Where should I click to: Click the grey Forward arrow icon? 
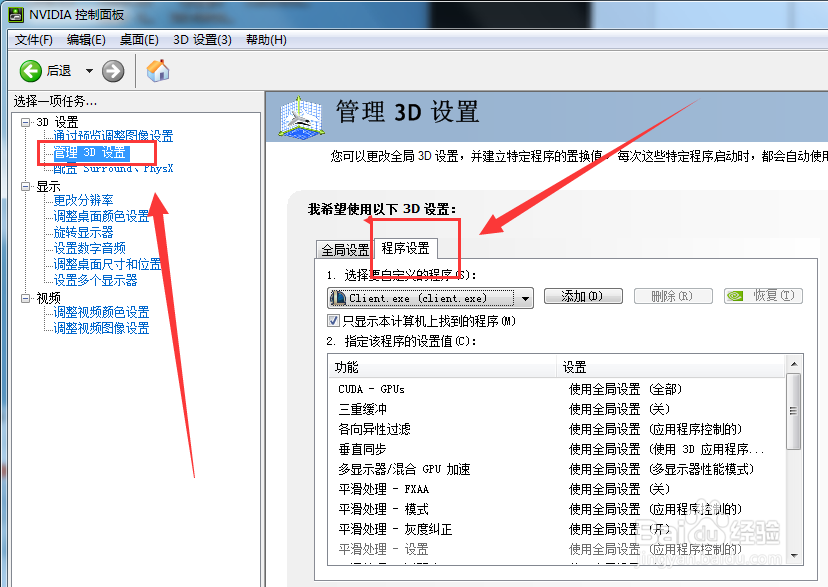click(x=113, y=71)
